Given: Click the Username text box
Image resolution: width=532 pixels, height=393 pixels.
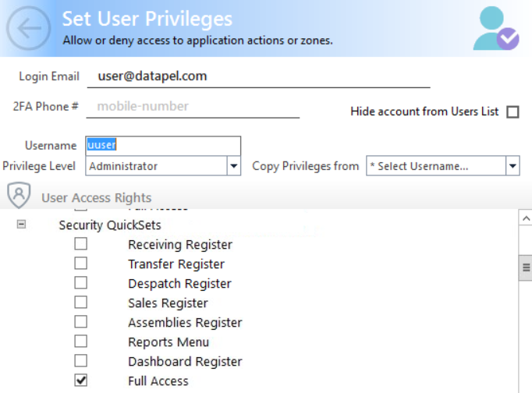Looking at the screenshot, I should coord(163,146).
